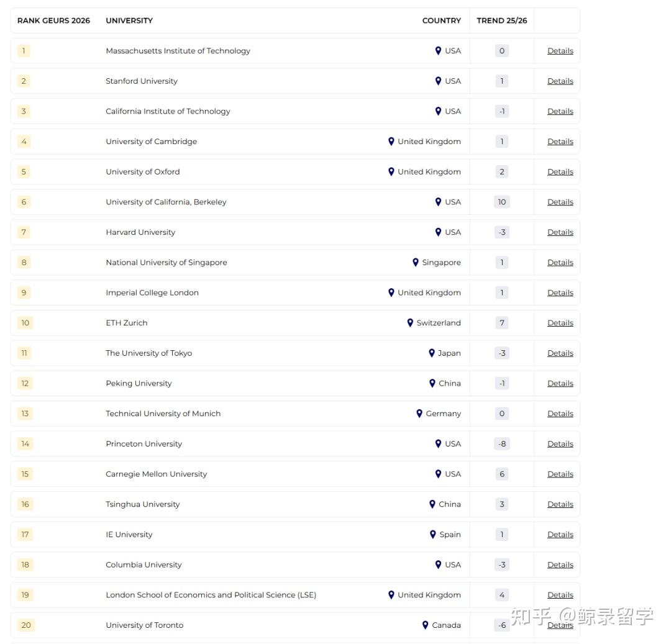Click the -8 trend badge for Princeton
Screen dimensions: 671x644
click(502, 444)
